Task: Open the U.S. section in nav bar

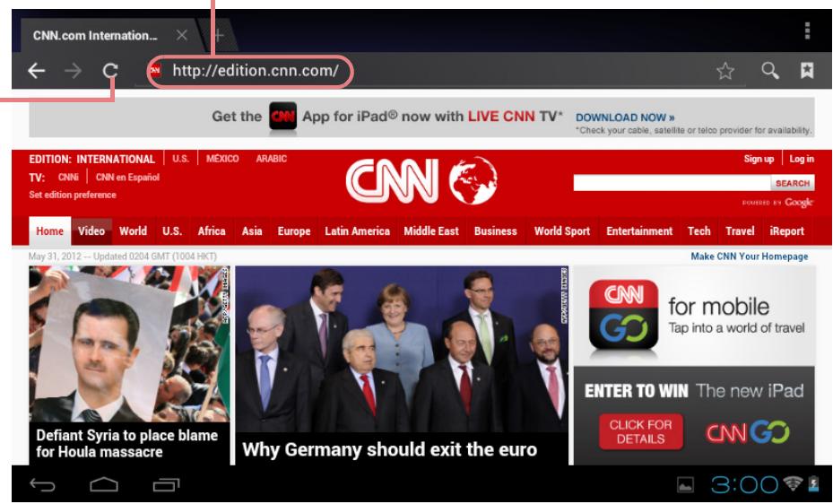Action: (172, 231)
